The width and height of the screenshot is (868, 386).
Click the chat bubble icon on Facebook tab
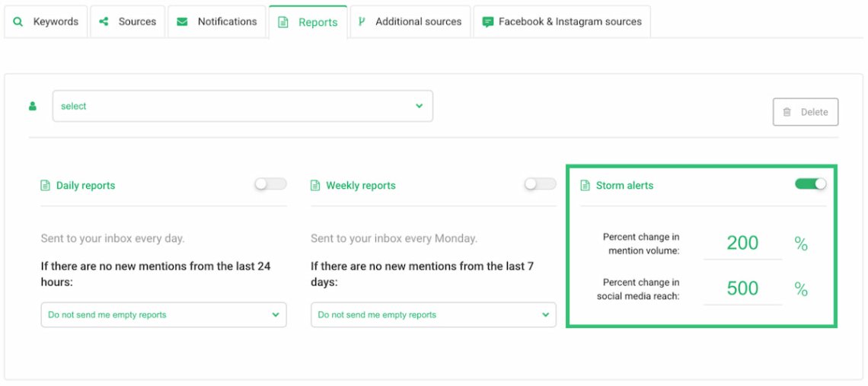(488, 22)
